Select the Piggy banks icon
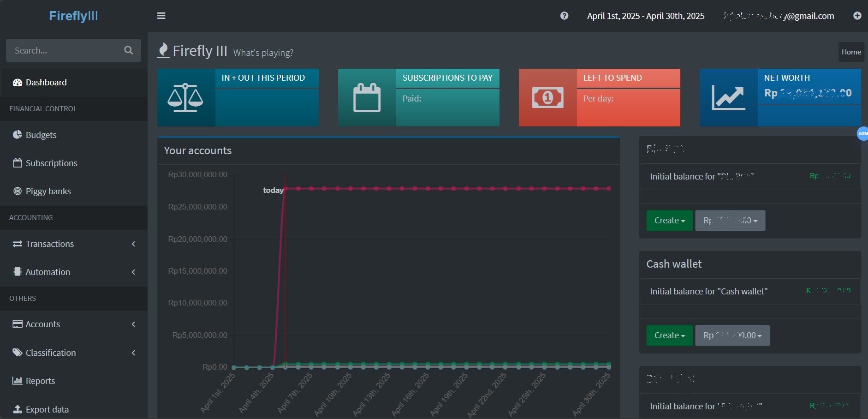 tap(17, 191)
